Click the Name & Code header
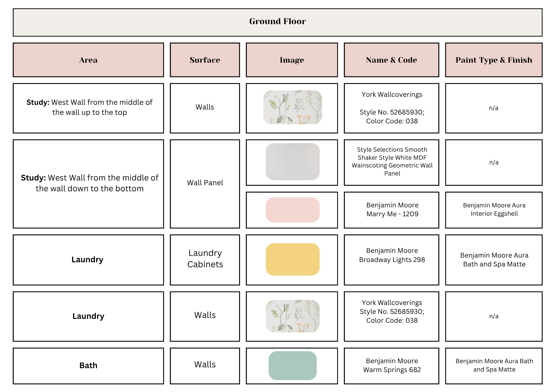Screen dimensions: 555x392 coord(392,60)
